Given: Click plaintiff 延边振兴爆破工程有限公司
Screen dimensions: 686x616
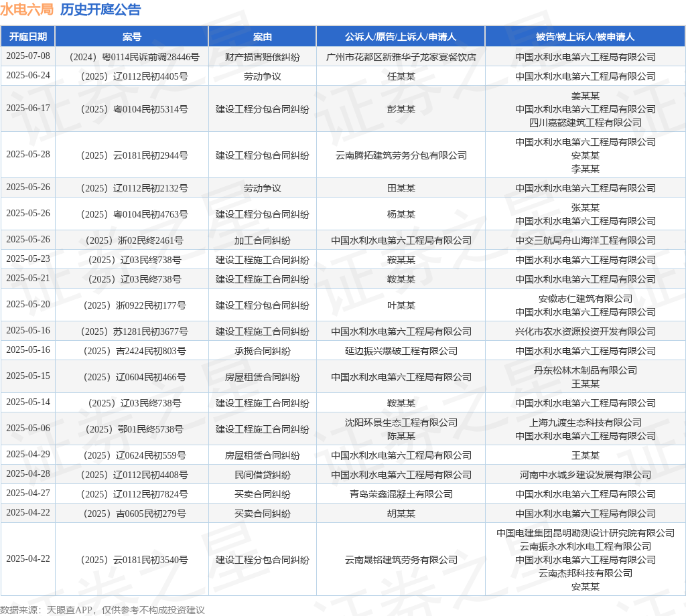Looking at the screenshot, I should [401, 351].
